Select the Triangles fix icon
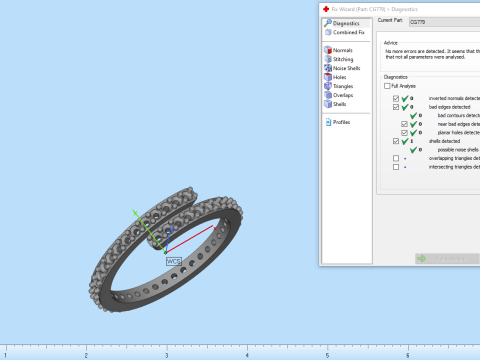The height and width of the screenshot is (360, 480). (328, 86)
